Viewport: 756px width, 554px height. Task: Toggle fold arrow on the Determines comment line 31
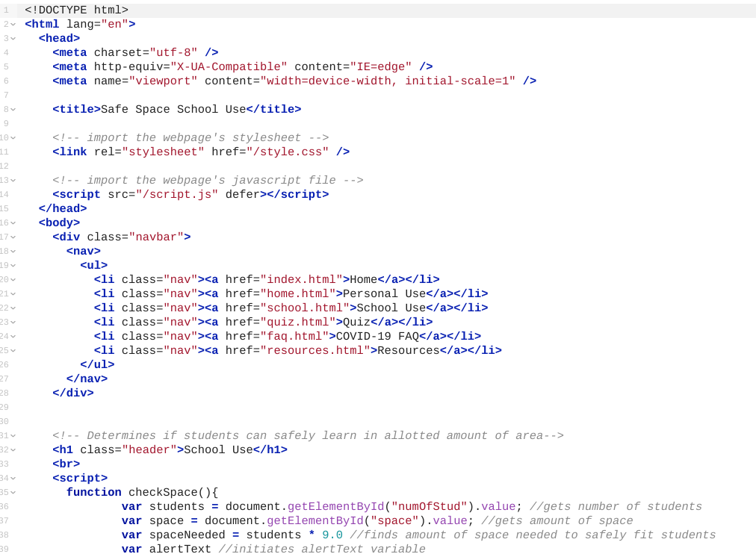tap(13, 435)
